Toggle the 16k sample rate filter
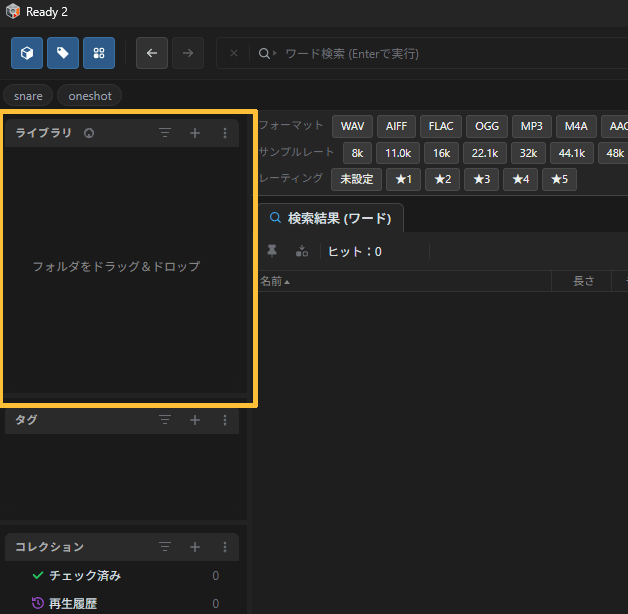This screenshot has width=628, height=614. pyautogui.click(x=441, y=153)
